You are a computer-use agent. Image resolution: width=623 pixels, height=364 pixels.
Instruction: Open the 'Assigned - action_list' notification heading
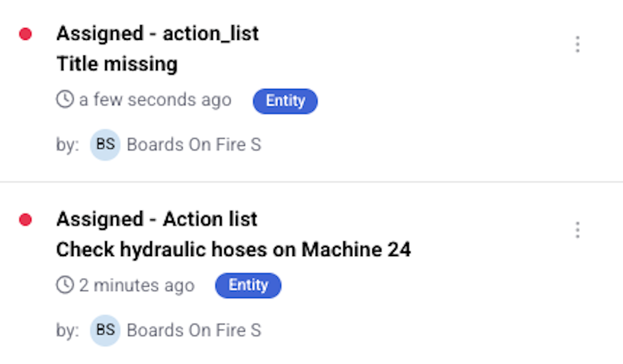tap(157, 33)
